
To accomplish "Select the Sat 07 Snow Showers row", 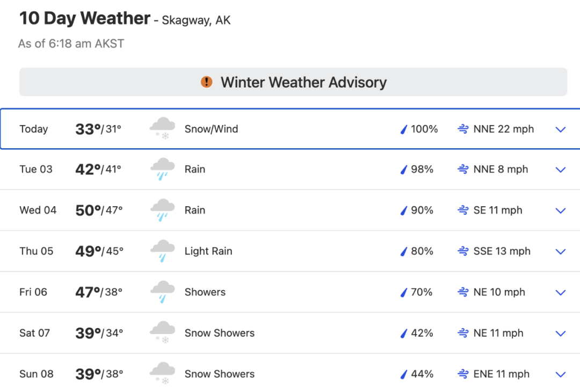I will [290, 333].
